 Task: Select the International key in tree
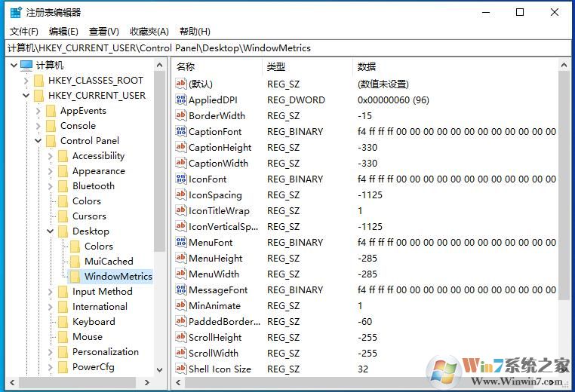click(x=100, y=307)
